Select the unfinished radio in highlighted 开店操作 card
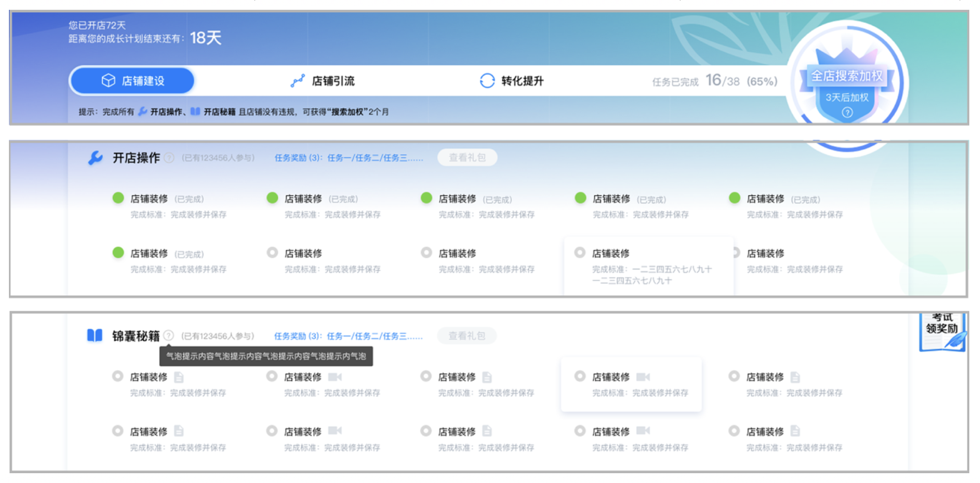 pyautogui.click(x=580, y=253)
